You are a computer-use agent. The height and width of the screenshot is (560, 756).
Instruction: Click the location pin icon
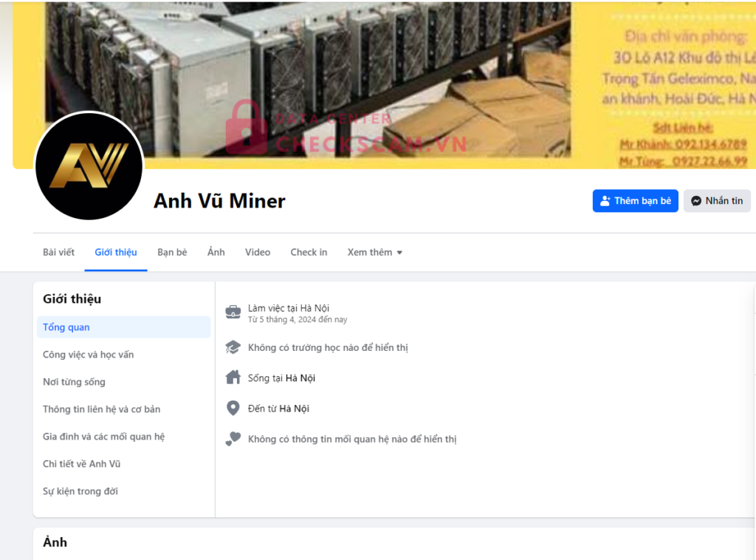[233, 408]
